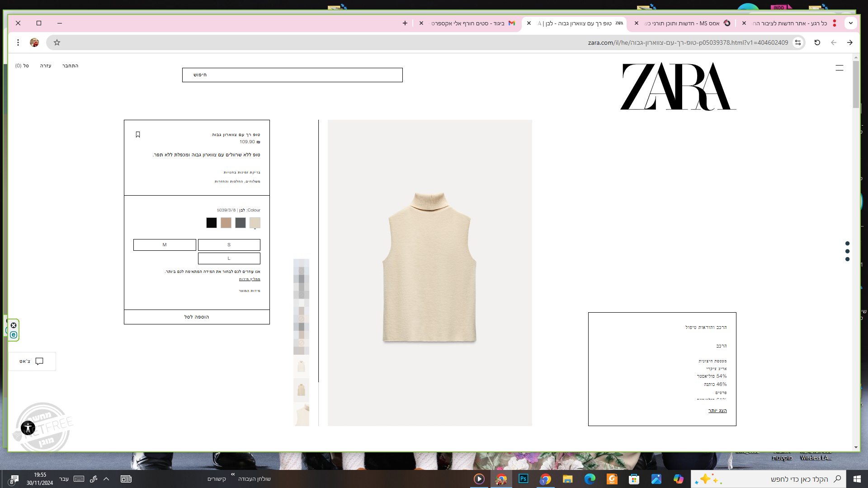The image size is (868, 488).
Task: Click the 'הוספה לסל' add to cart button
Action: [197, 317]
